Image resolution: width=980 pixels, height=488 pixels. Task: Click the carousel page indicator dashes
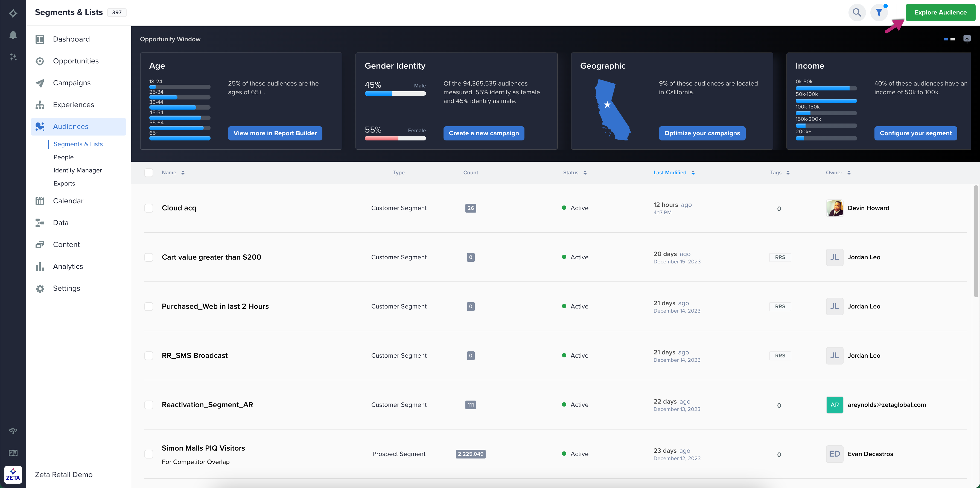pyautogui.click(x=949, y=39)
